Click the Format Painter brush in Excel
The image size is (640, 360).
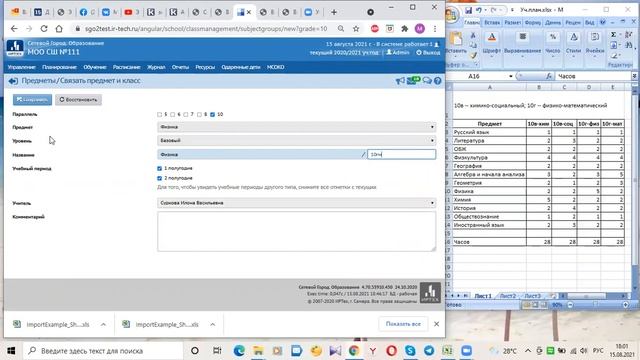pos(473,55)
